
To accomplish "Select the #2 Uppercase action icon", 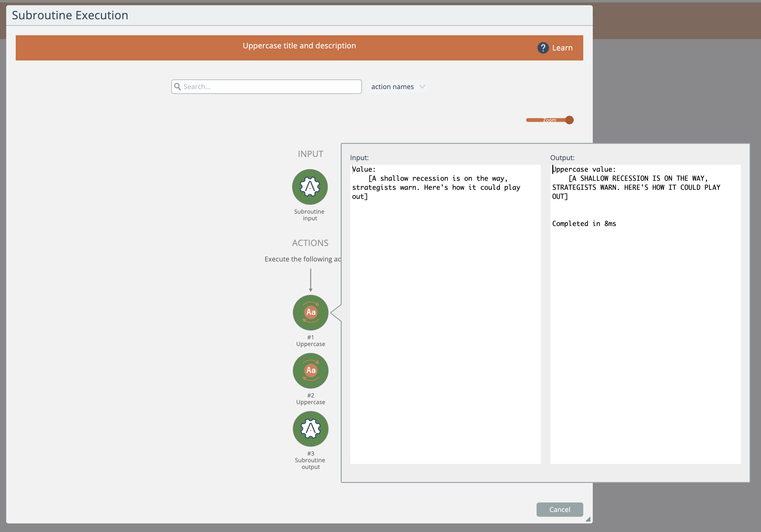I will tap(310, 371).
